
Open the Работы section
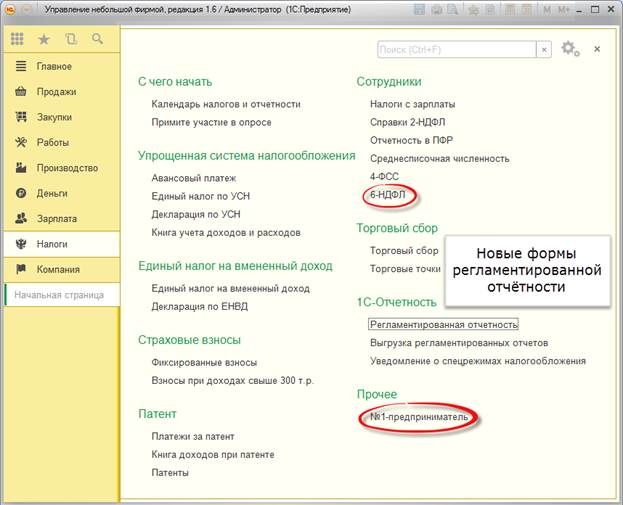click(x=62, y=143)
